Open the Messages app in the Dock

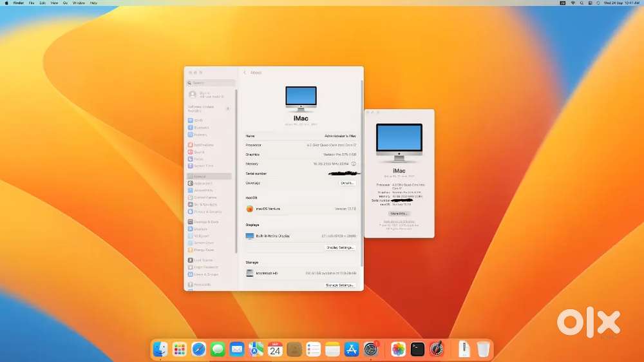point(218,349)
